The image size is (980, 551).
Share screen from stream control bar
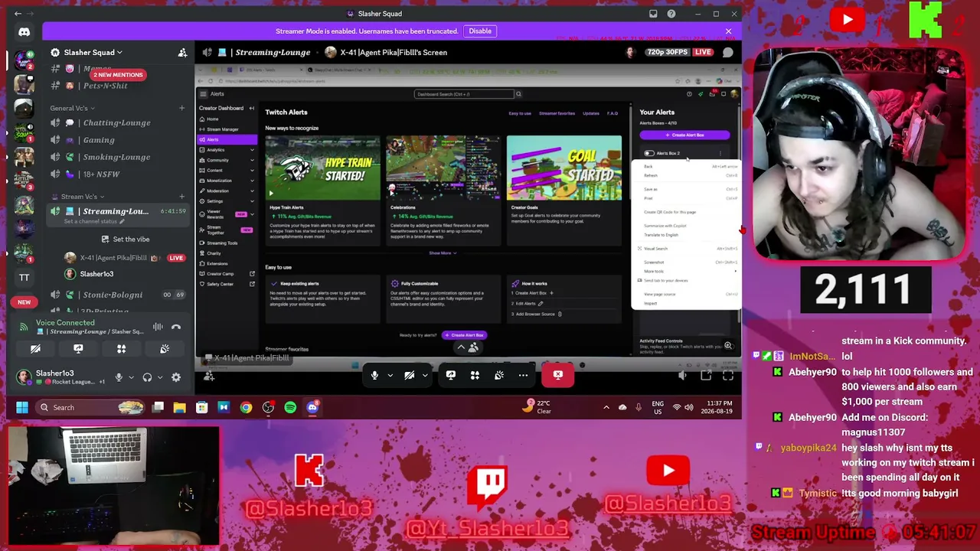[450, 375]
